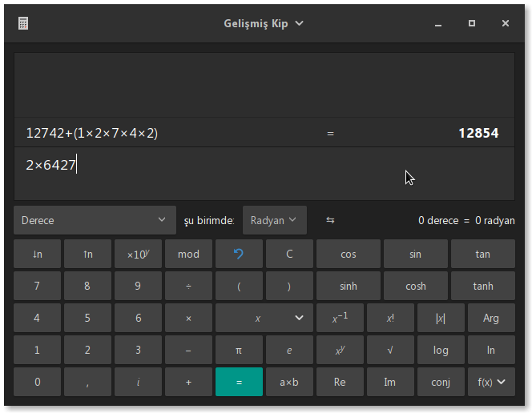Click the green equals button
This screenshot has height=413, width=532.
point(239,382)
